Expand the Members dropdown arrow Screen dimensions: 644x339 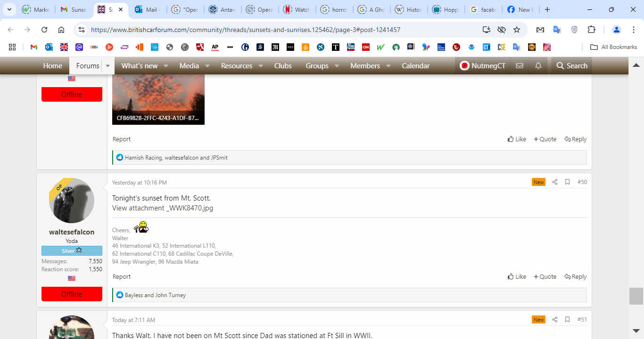388,66
